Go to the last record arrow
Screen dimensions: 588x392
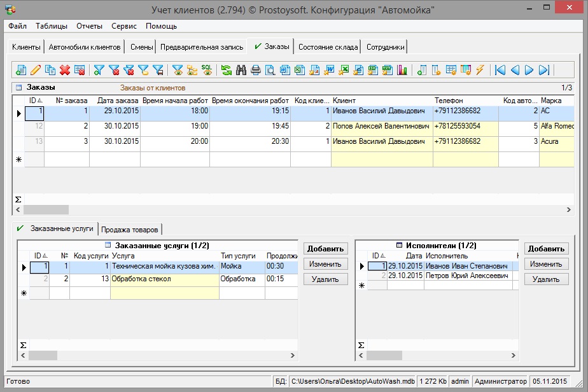[x=544, y=70]
